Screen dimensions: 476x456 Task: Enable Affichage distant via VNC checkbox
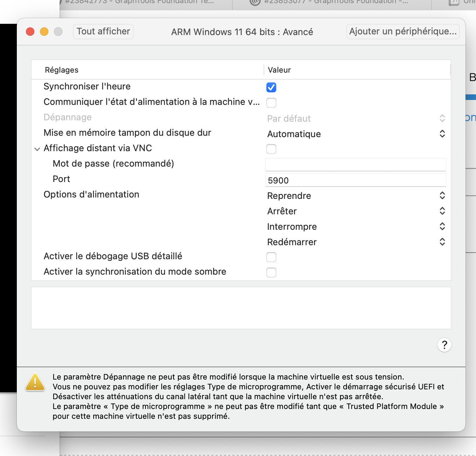point(271,149)
